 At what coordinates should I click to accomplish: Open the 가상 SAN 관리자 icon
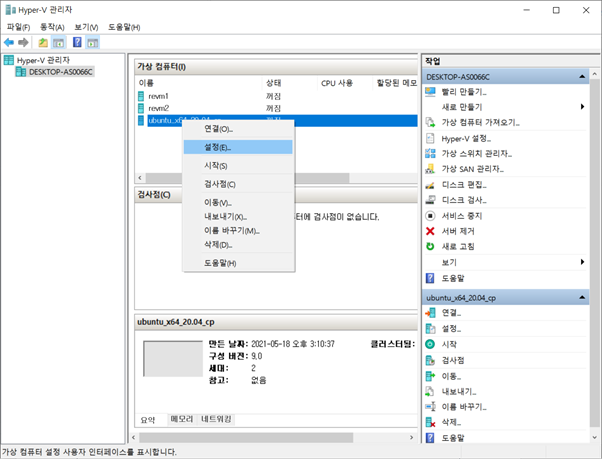[430, 169]
